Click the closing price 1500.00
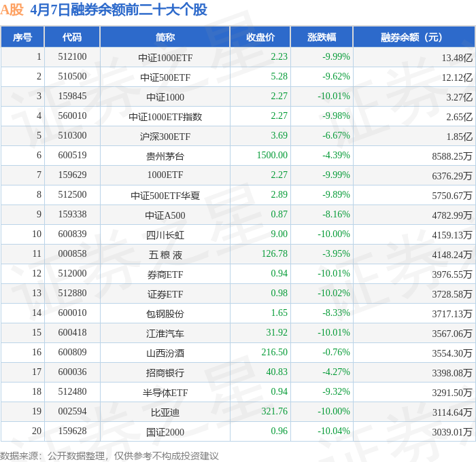Screen dimensions: 476x462 click(x=272, y=156)
